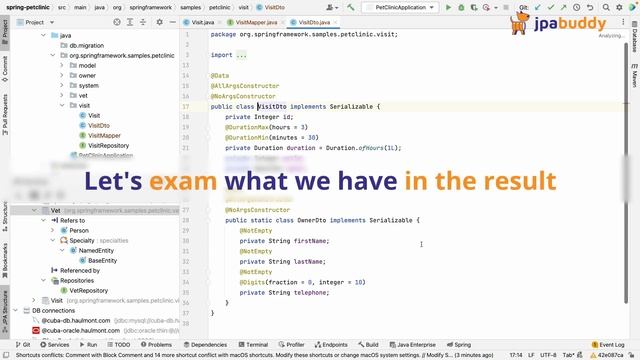Image resolution: width=640 pixels, height=360 pixels.
Task: Click the editor vertical scrollbar
Action: [x=626, y=173]
